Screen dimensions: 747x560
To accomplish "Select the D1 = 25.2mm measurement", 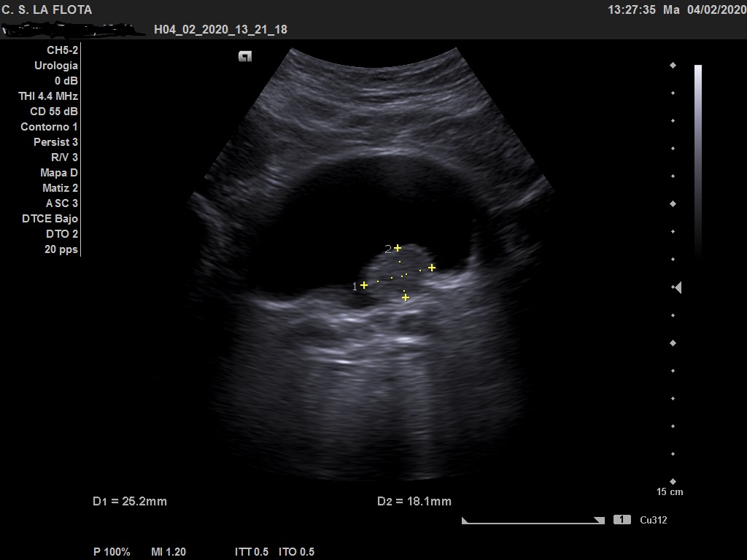I will [x=130, y=501].
